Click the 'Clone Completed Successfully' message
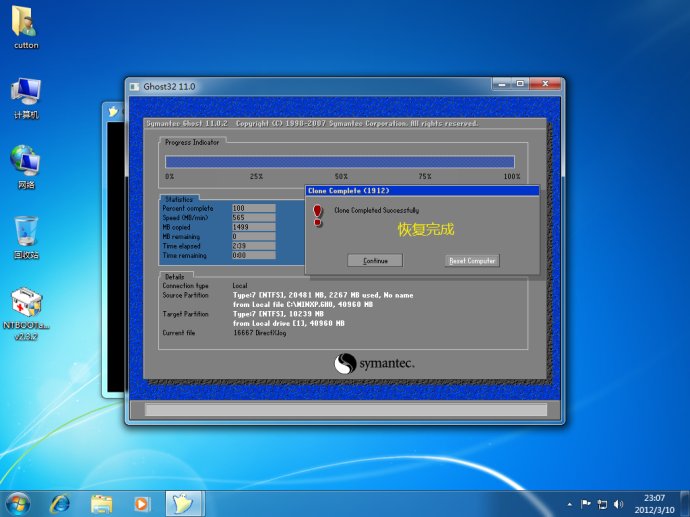The width and height of the screenshot is (690, 517). [377, 210]
